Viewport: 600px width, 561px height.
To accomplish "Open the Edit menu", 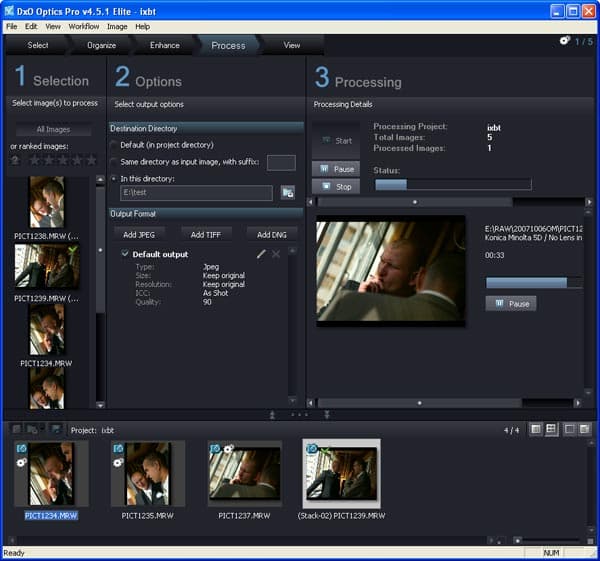I will click(31, 26).
